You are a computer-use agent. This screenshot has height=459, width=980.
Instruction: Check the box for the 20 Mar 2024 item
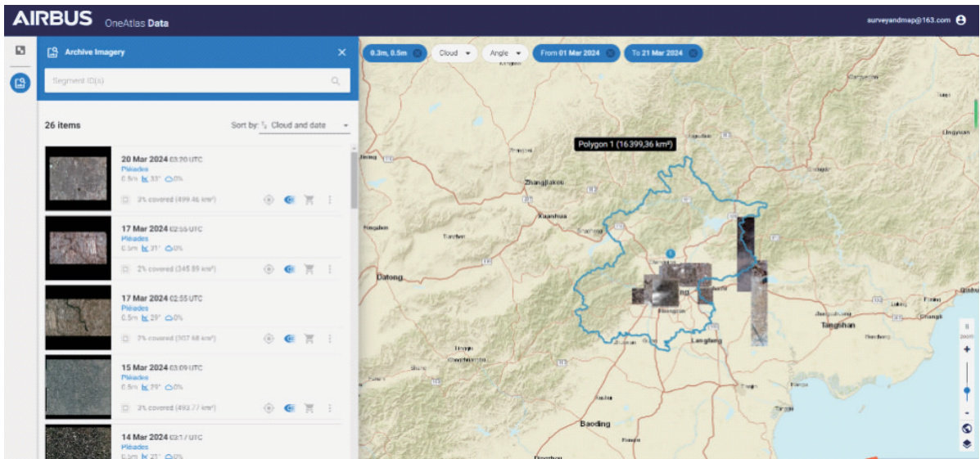pos(125,199)
